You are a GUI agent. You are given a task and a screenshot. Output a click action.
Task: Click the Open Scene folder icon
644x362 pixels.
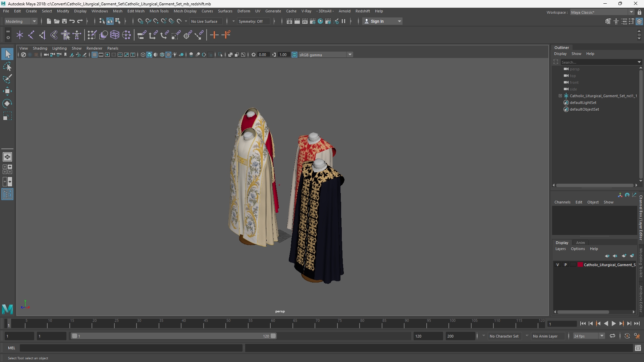(x=57, y=21)
